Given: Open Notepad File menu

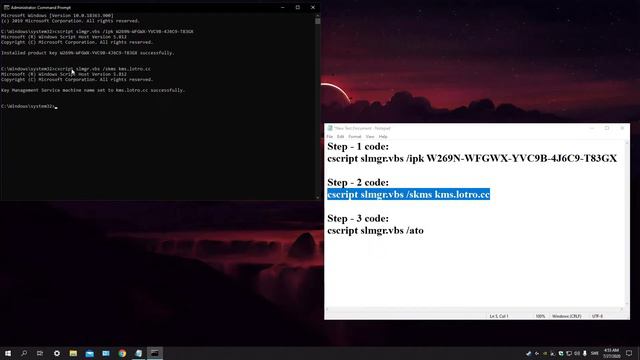Looking at the screenshot, I should pos(330,137).
